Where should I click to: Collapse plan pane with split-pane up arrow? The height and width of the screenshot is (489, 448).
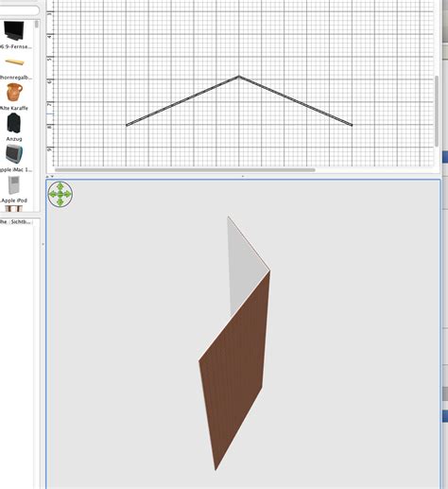(x=48, y=177)
